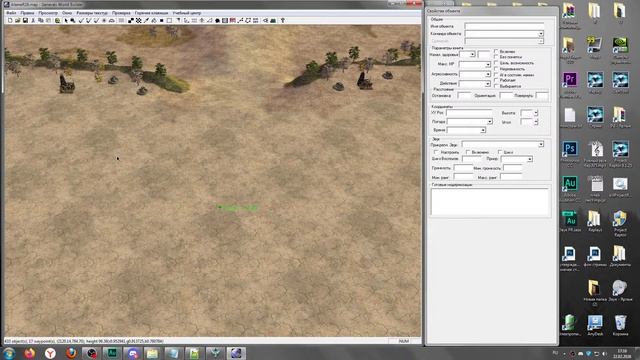Click the Open file toolbar icon
640x360 pixels.
point(18,20)
